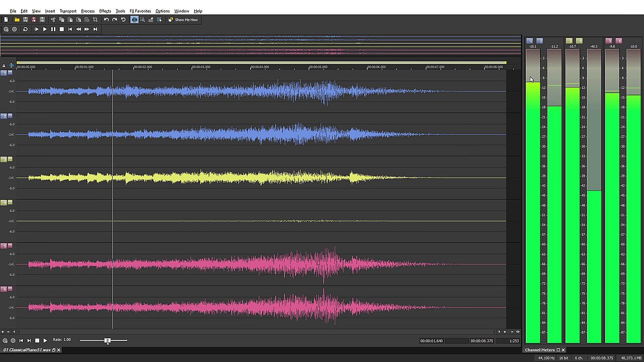This screenshot has width=644, height=362.
Task: Toggle channel 1 in Channel Meters
Action: [x=529, y=41]
